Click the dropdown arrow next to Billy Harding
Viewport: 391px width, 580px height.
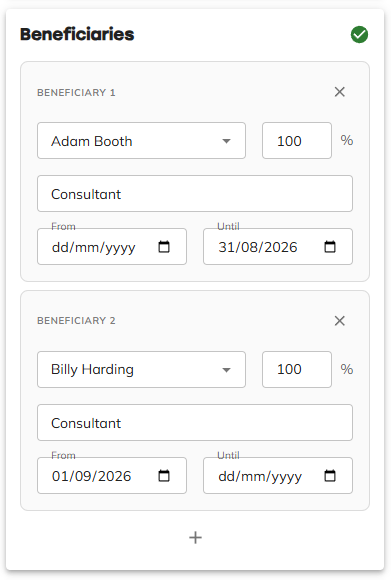pos(226,370)
